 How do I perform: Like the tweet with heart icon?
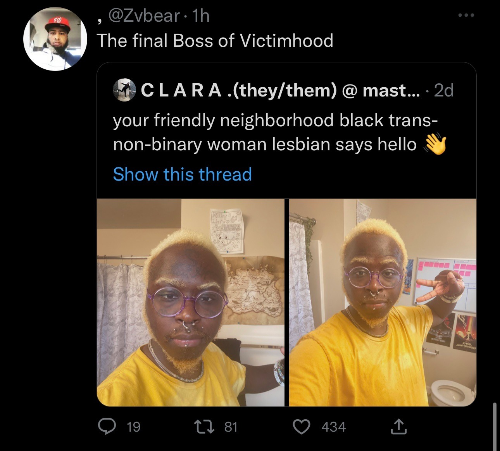point(301,427)
